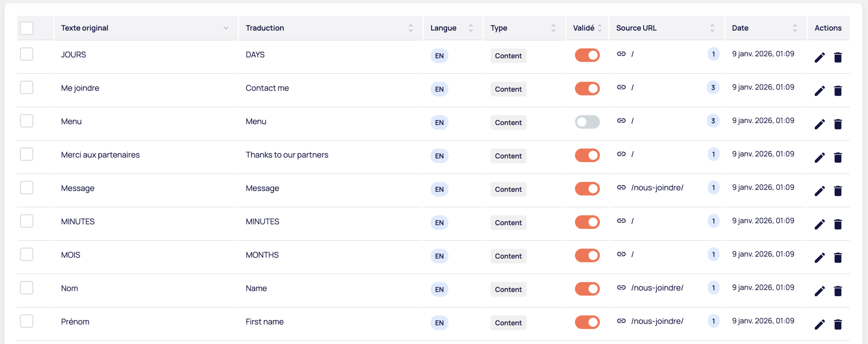Image resolution: width=868 pixels, height=344 pixels.
Task: Delete the MOIS translation entry
Action: point(838,258)
